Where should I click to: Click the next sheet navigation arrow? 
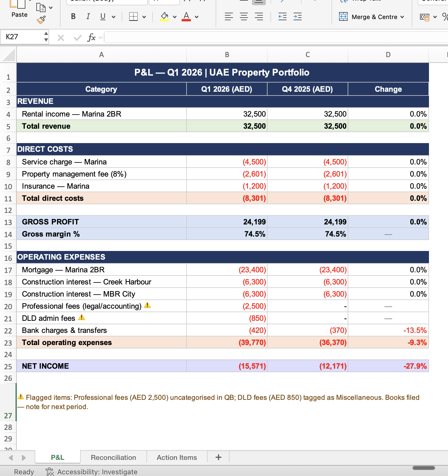point(24,458)
